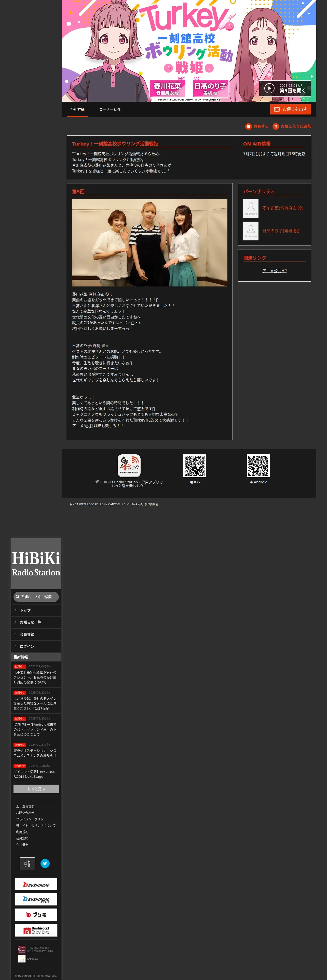Open the 番組詳細 tab

point(77,110)
